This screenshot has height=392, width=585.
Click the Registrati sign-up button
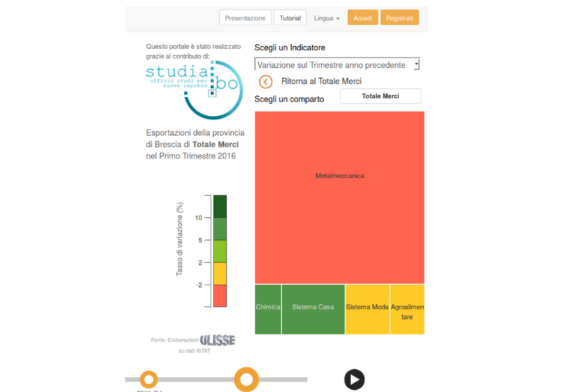[400, 18]
